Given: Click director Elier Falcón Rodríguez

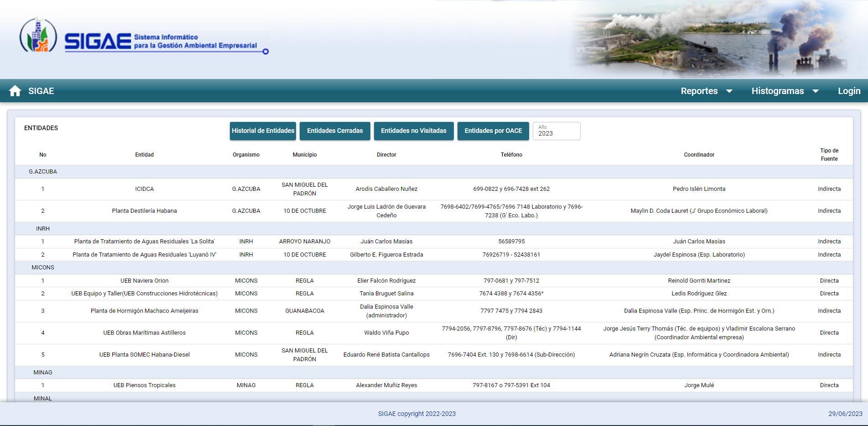Looking at the screenshot, I should coord(386,281).
